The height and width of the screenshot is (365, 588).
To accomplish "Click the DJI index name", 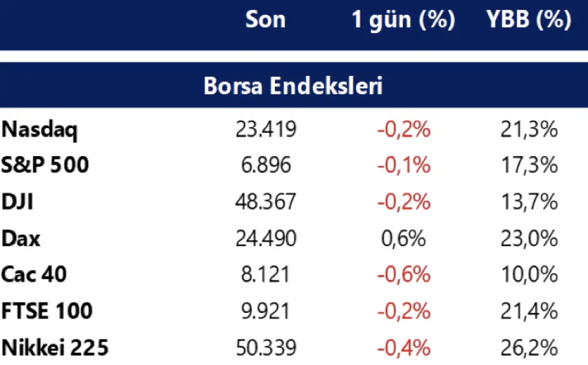I will tap(17, 202).
